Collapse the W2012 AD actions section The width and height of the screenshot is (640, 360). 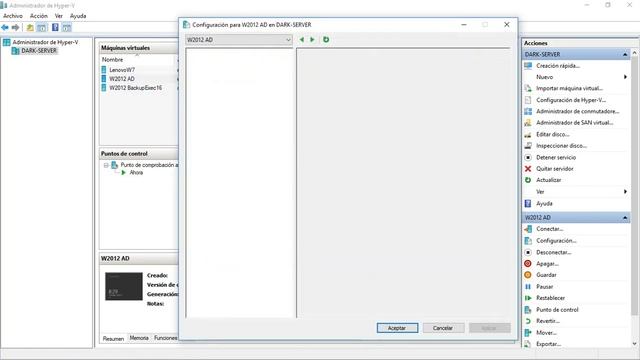[x=625, y=218]
